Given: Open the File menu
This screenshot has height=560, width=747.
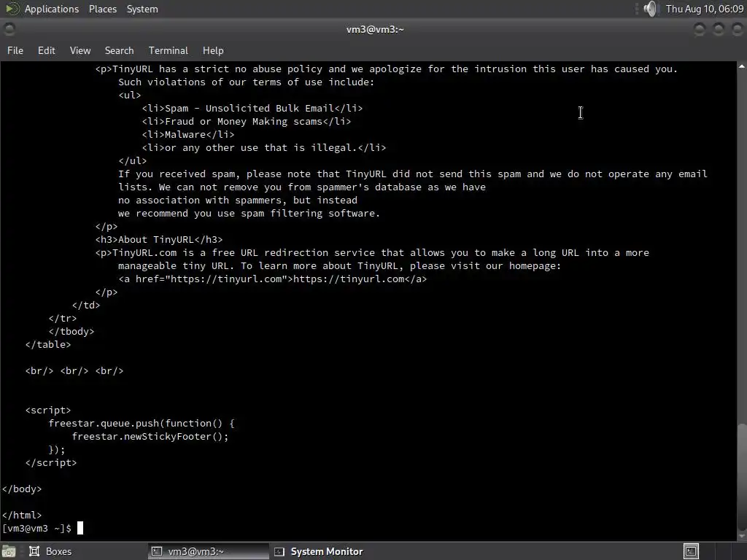Looking at the screenshot, I should [x=15, y=50].
